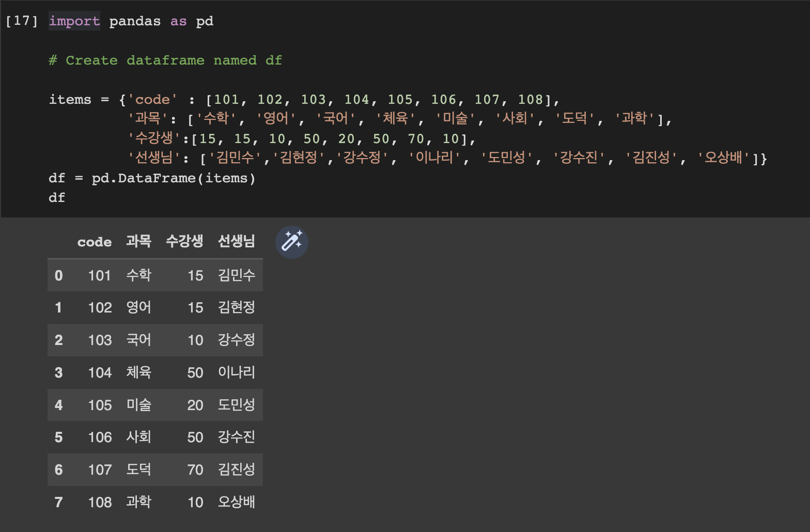This screenshot has height=532, width=810.
Task: Place cursor on 'import pandas as pd' line
Action: [131, 21]
